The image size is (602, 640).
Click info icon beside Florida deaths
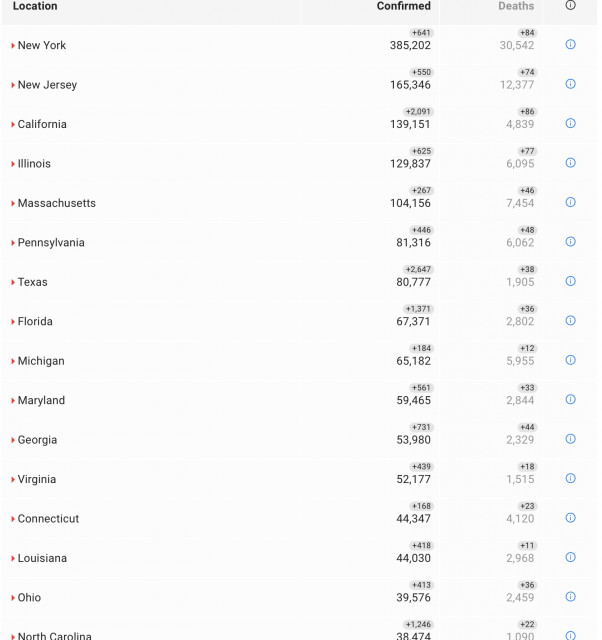pos(570,321)
